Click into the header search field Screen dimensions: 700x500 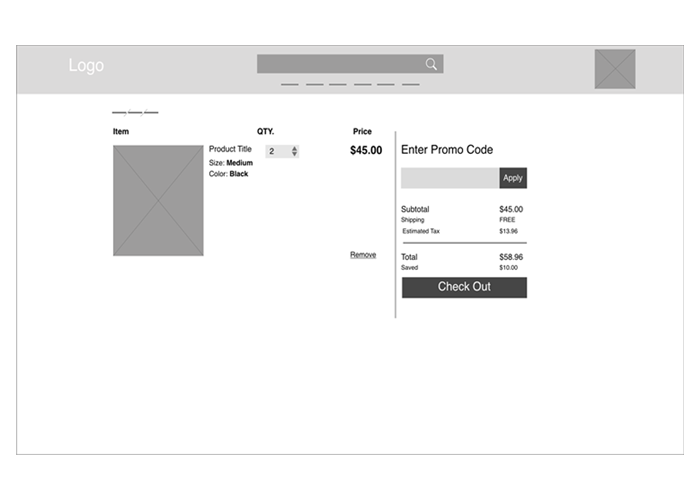(x=338, y=64)
